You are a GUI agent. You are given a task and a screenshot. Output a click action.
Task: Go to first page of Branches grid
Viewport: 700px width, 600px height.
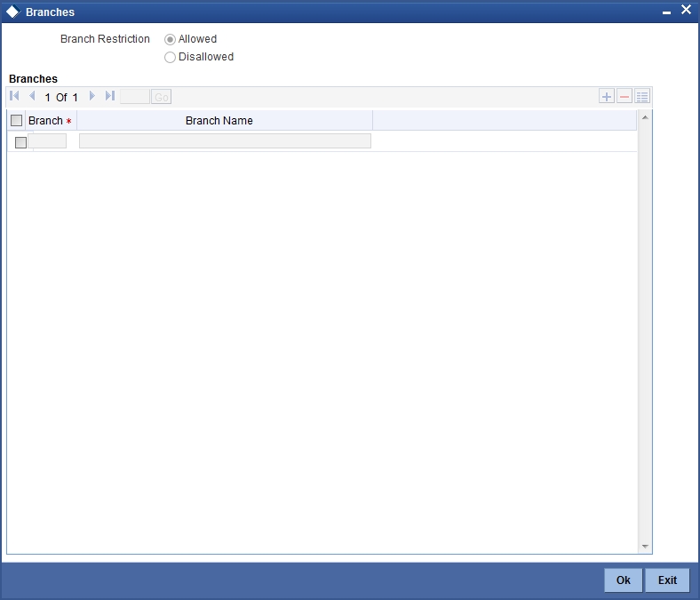(x=14, y=96)
